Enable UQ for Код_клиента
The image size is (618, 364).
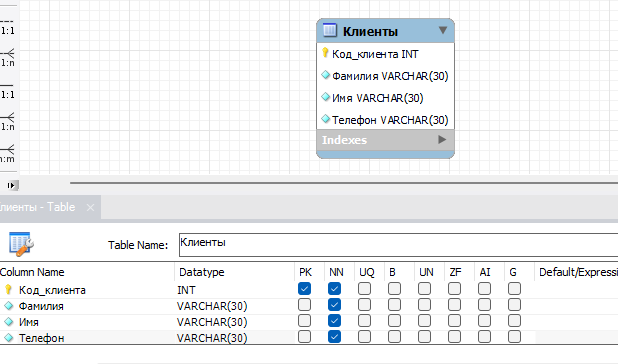point(364,289)
